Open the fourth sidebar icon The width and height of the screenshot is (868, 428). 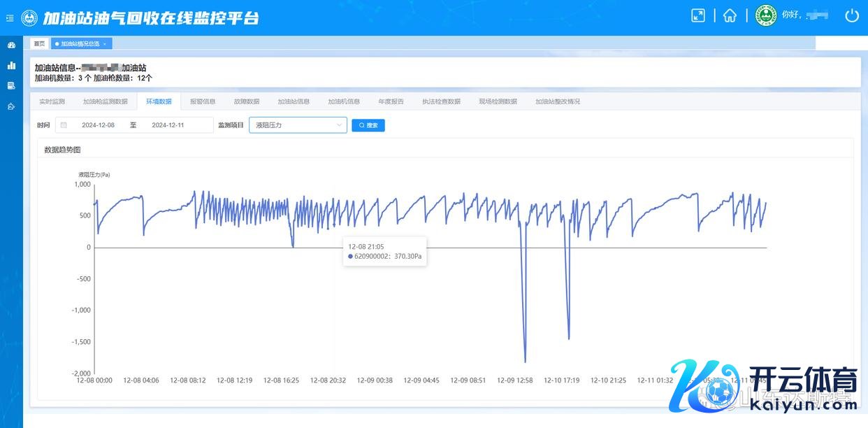coord(11,106)
